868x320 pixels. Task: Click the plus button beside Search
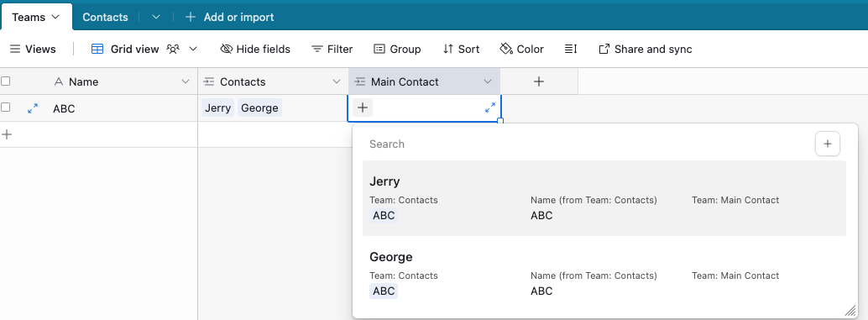click(x=828, y=144)
